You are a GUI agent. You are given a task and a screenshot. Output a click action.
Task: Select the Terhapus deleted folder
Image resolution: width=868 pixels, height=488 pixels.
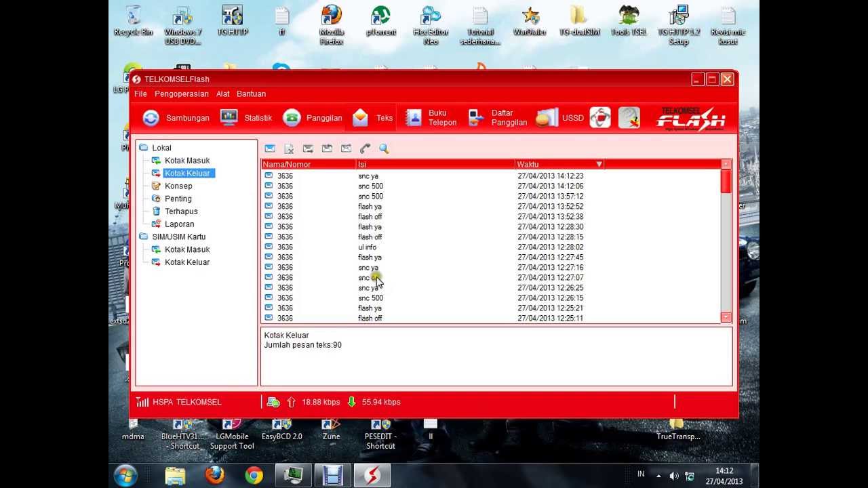[174, 211]
